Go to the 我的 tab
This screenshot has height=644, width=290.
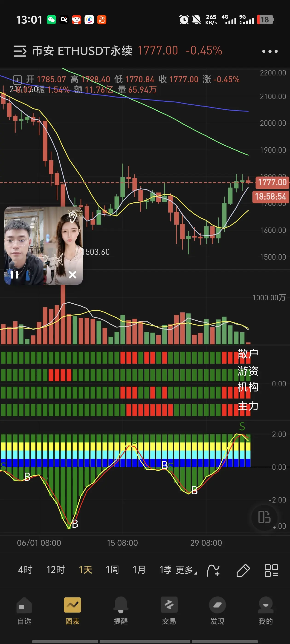[x=265, y=611]
